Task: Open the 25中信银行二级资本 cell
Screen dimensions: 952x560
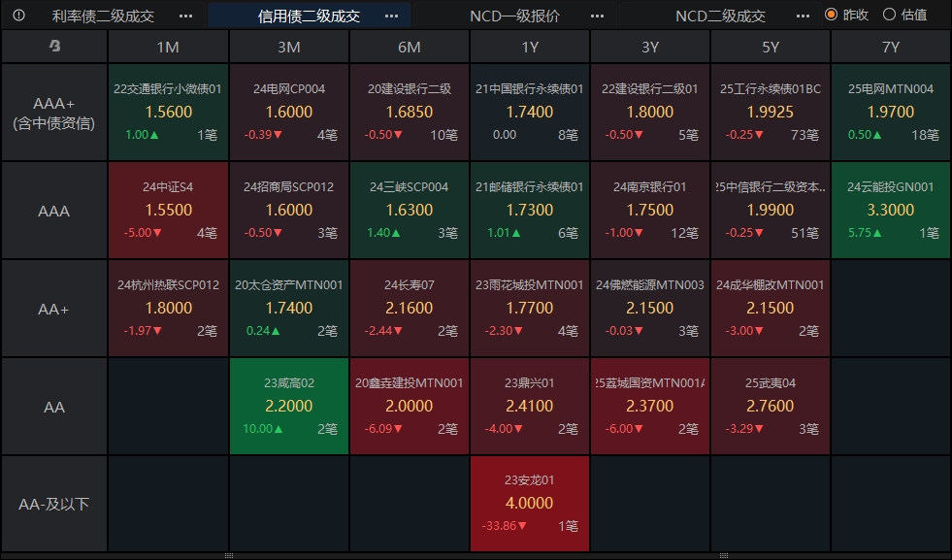Action: point(771,211)
